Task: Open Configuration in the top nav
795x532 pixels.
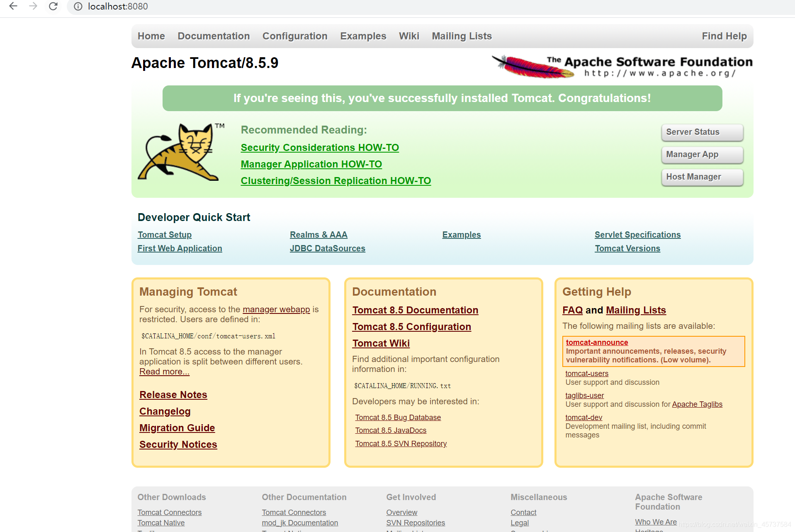Action: point(295,36)
